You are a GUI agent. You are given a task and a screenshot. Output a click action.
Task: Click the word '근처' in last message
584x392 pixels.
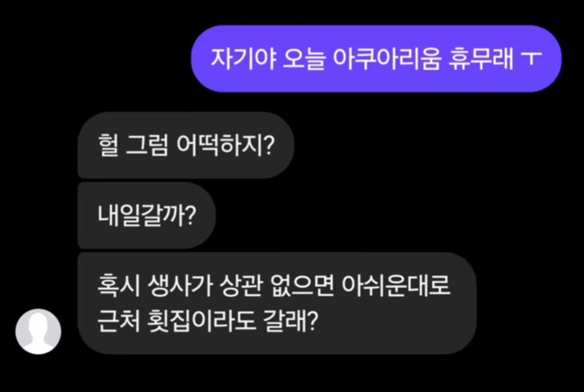tap(119, 321)
